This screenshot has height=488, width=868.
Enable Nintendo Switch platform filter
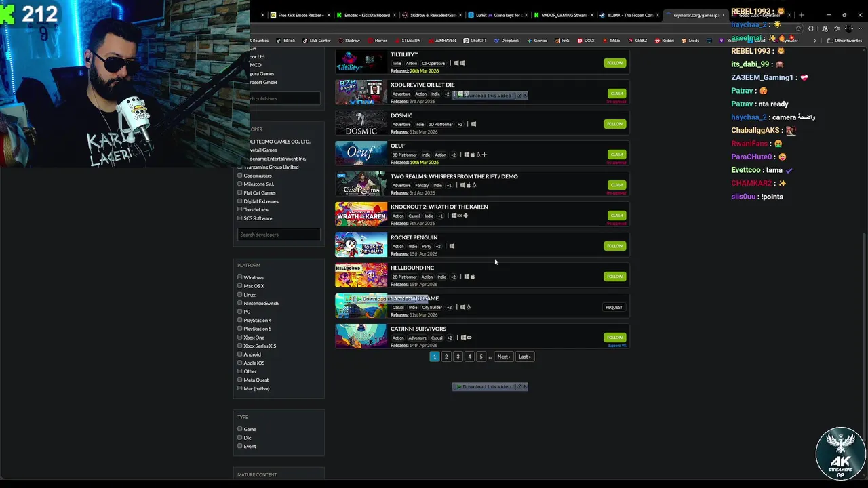pyautogui.click(x=239, y=303)
